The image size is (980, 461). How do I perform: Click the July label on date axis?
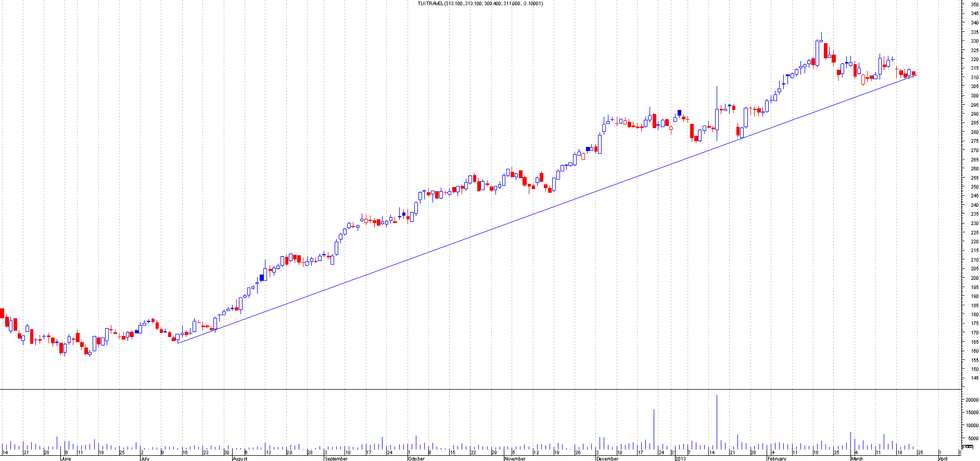pyautogui.click(x=145, y=459)
